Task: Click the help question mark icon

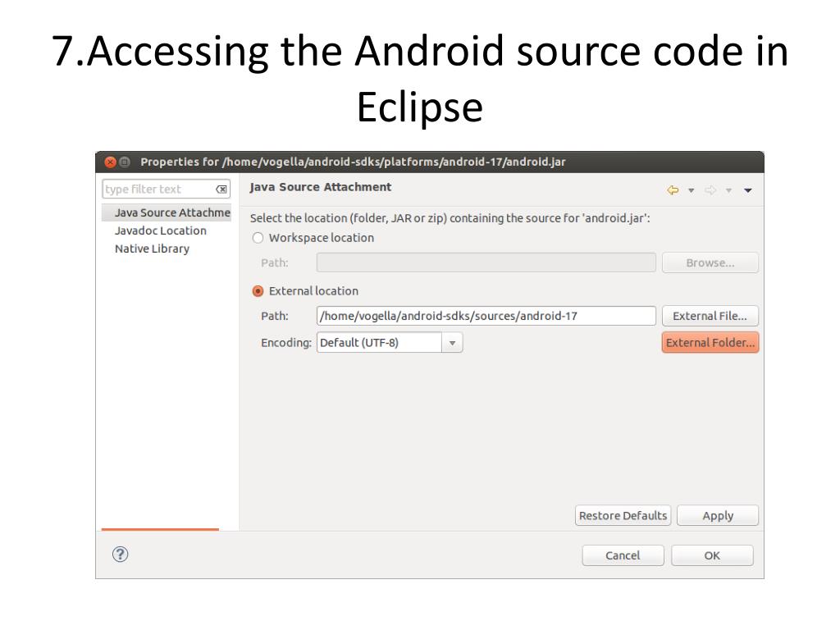Action: (x=120, y=554)
